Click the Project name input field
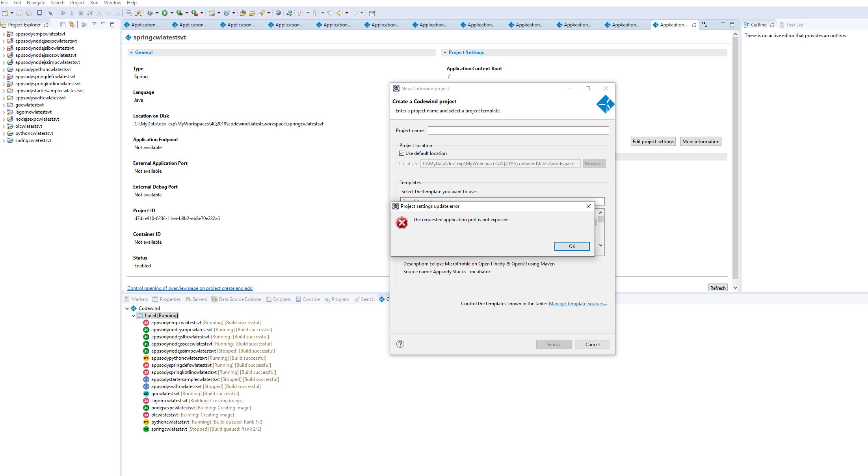868x476 pixels. tap(518, 130)
